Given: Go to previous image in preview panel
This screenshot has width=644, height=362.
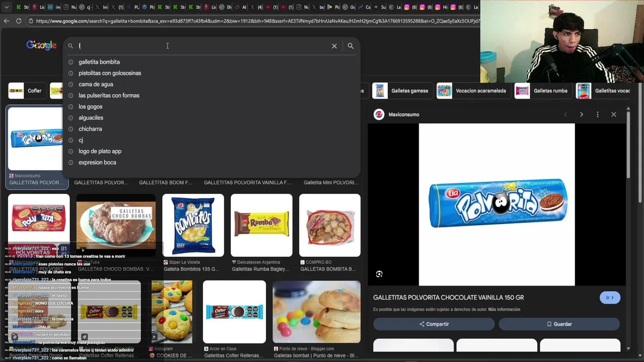Looking at the screenshot, I should click(x=565, y=115).
